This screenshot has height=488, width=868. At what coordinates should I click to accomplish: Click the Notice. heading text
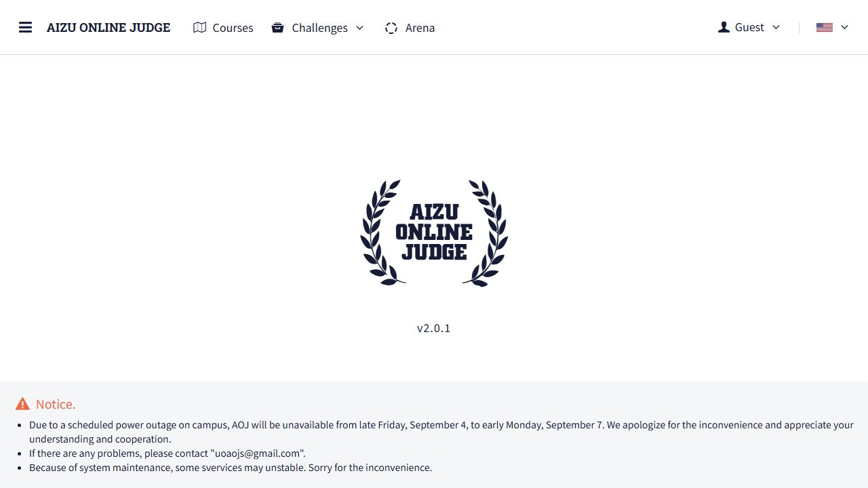pos(56,404)
